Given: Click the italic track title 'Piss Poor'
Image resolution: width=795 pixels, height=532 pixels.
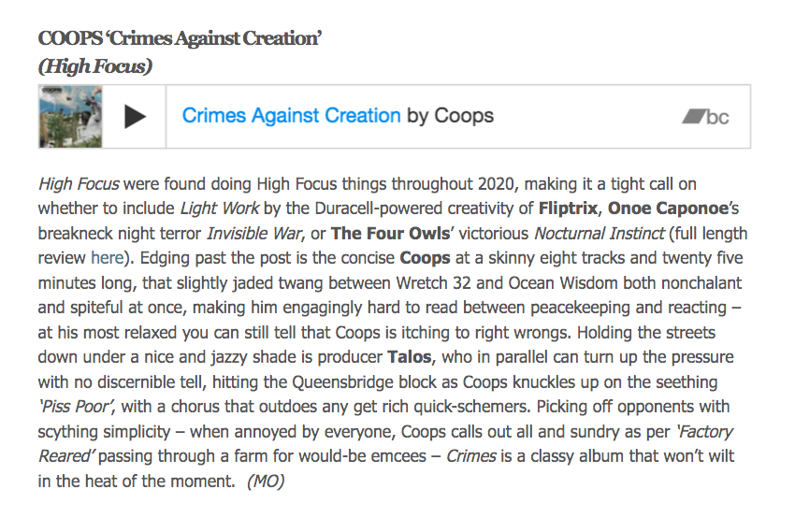Looking at the screenshot, I should pos(81,407).
